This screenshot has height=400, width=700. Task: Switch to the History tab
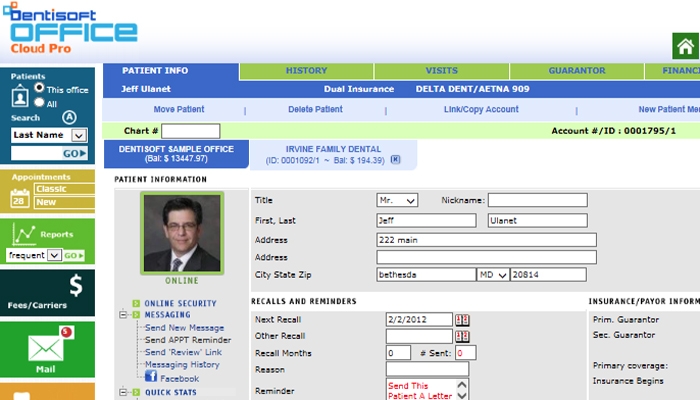click(306, 71)
